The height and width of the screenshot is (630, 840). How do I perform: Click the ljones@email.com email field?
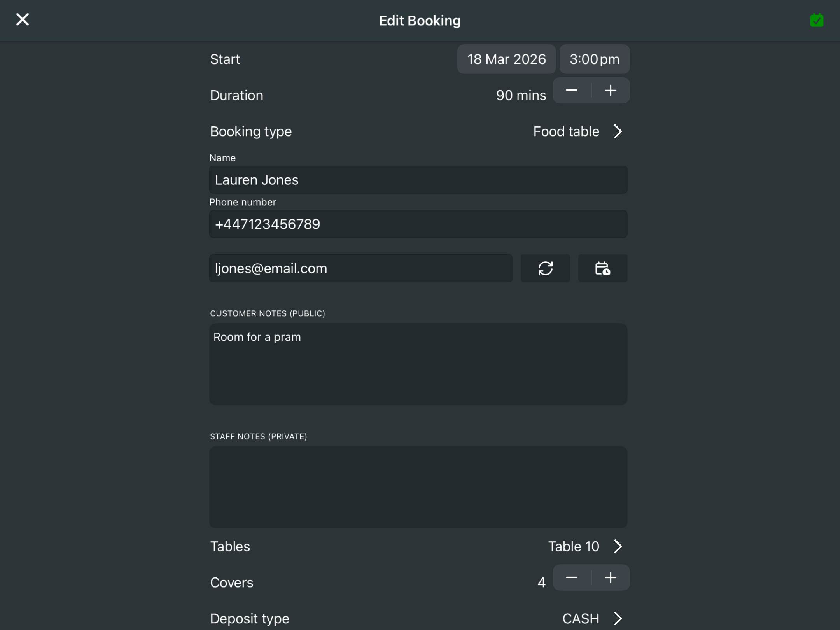[360, 268]
